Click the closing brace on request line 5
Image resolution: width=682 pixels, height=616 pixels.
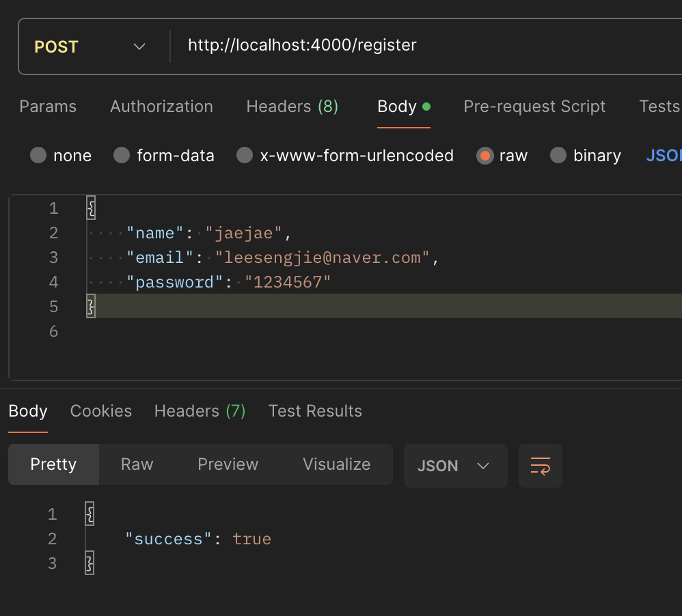coord(91,307)
